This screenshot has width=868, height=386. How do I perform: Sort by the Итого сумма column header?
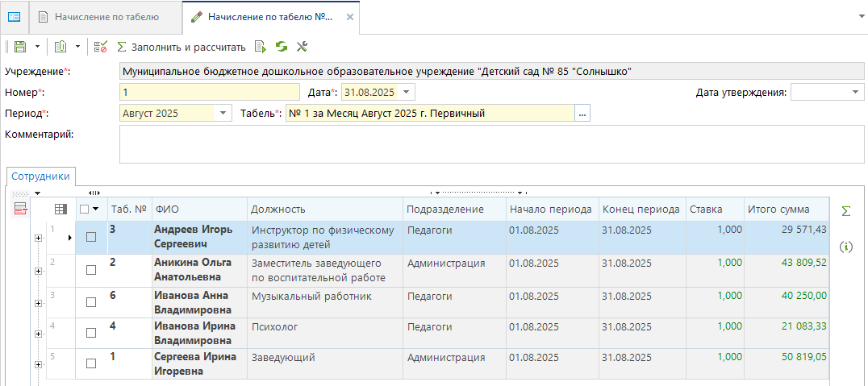click(x=786, y=210)
